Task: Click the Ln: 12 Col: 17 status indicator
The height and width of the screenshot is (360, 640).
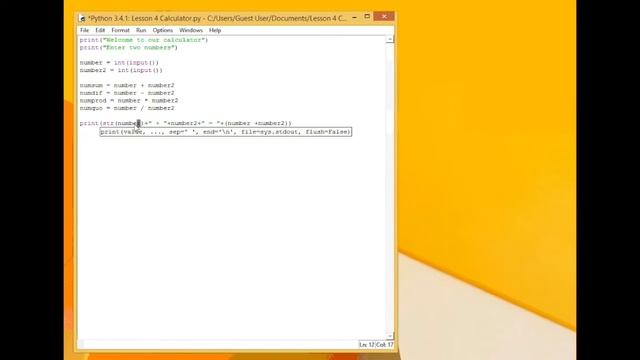Action: click(376, 345)
